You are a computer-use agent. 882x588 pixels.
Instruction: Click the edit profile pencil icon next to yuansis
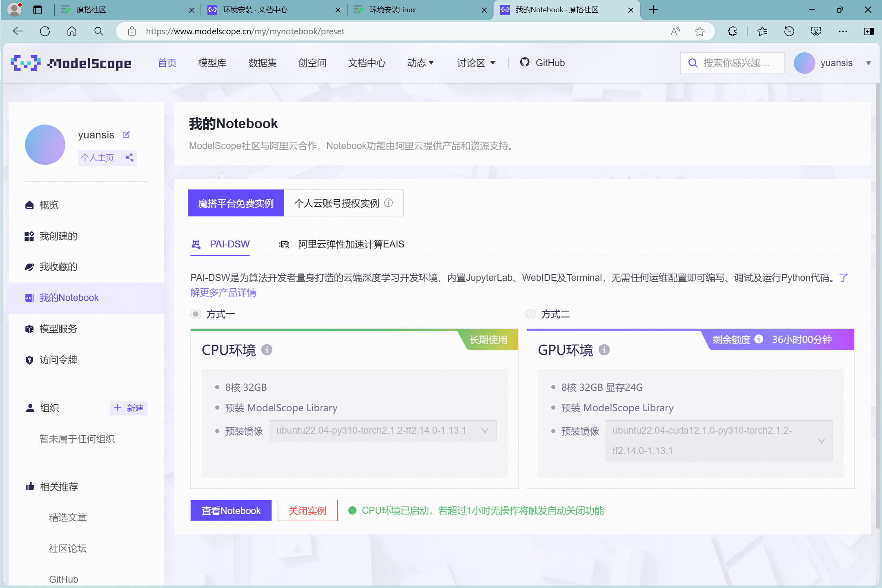pos(126,135)
